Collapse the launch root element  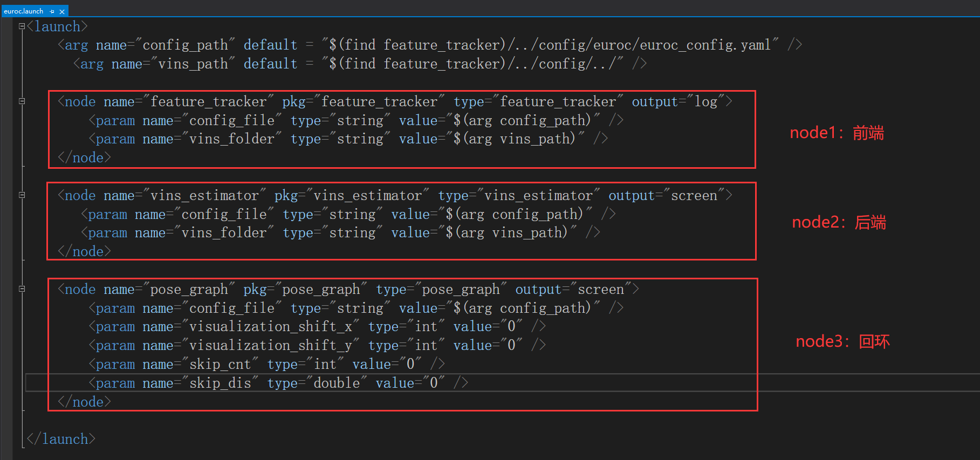(22, 26)
